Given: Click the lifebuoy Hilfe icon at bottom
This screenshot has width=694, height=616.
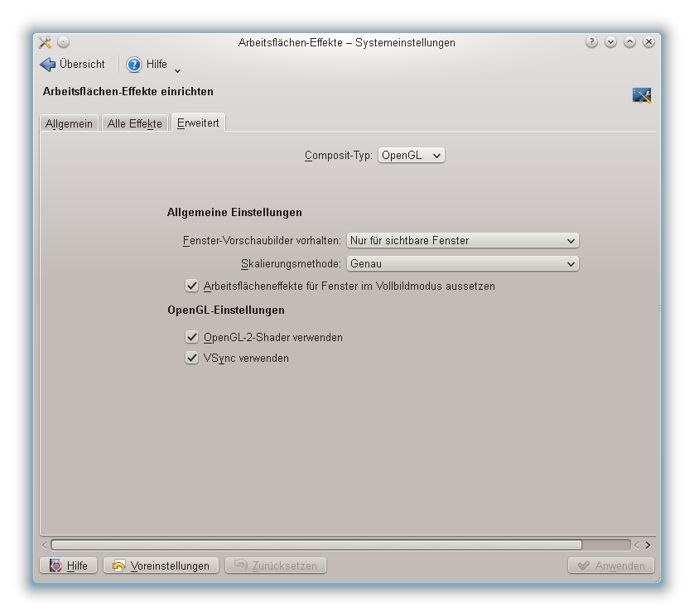Looking at the screenshot, I should [55, 565].
